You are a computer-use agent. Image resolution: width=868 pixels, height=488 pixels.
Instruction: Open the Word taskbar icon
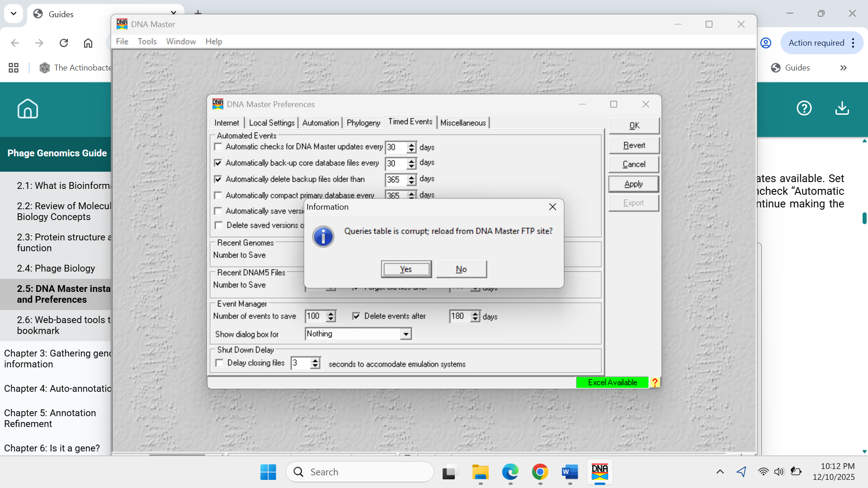pos(570,472)
